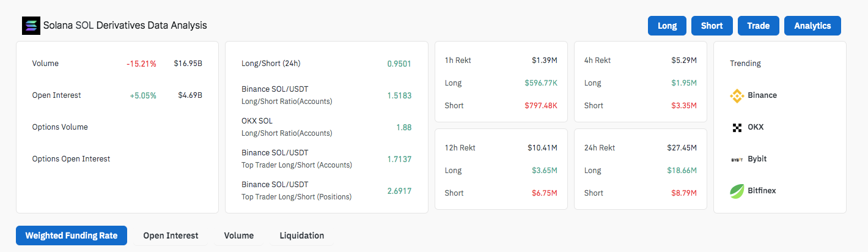Screen dimensions: 868x252
Task: Click the OKX logo icon
Action: point(737,127)
